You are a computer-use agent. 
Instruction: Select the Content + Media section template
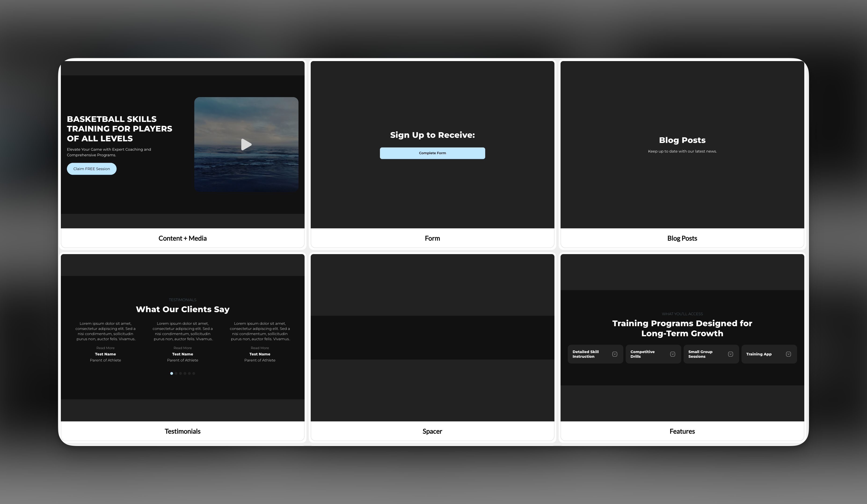click(x=182, y=238)
